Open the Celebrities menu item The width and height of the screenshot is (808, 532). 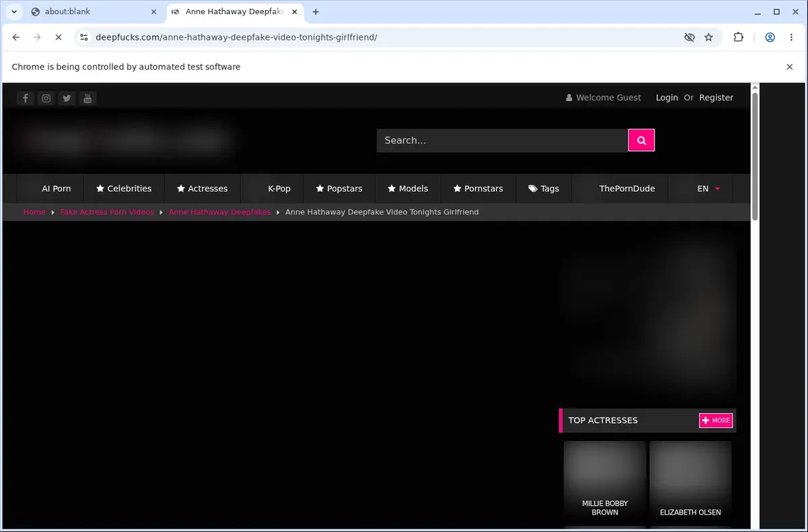point(124,189)
